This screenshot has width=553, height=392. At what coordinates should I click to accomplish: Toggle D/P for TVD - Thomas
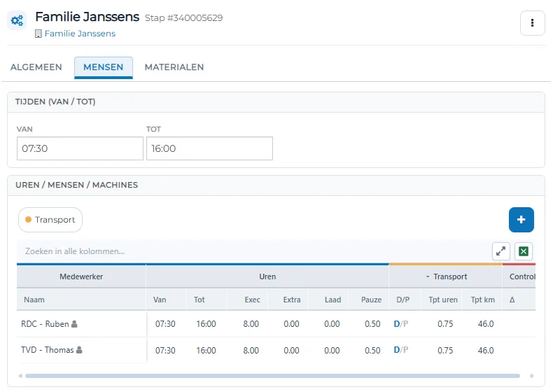tap(401, 350)
